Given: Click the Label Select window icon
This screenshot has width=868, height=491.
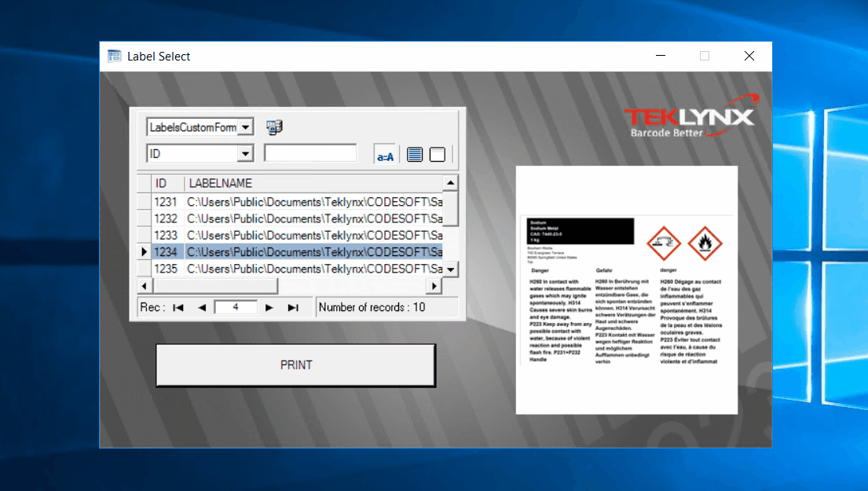Looking at the screenshot, I should click(x=115, y=56).
